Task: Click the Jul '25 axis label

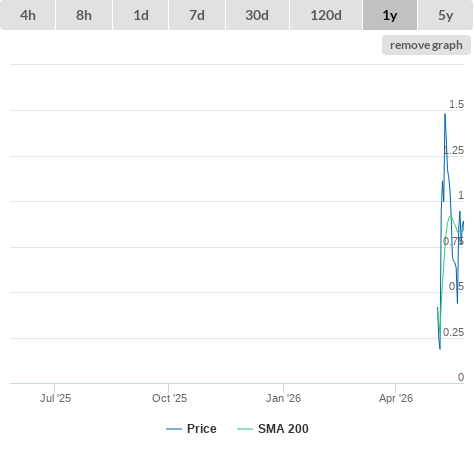Action: coord(55,398)
